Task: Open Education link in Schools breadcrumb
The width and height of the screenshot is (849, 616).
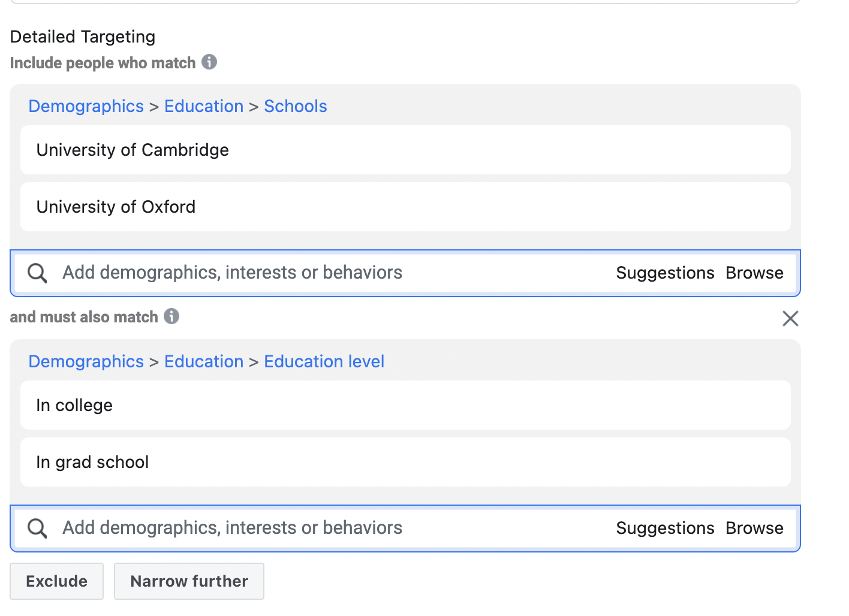Action: 204,106
